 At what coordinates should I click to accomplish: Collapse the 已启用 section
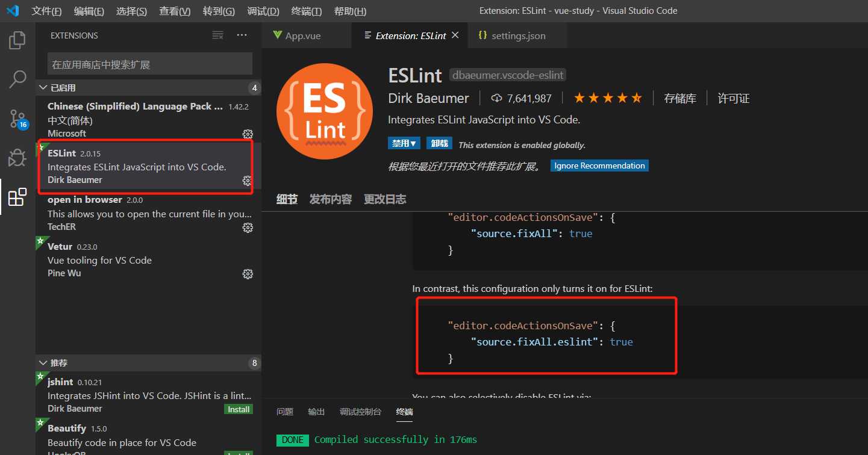148,88
